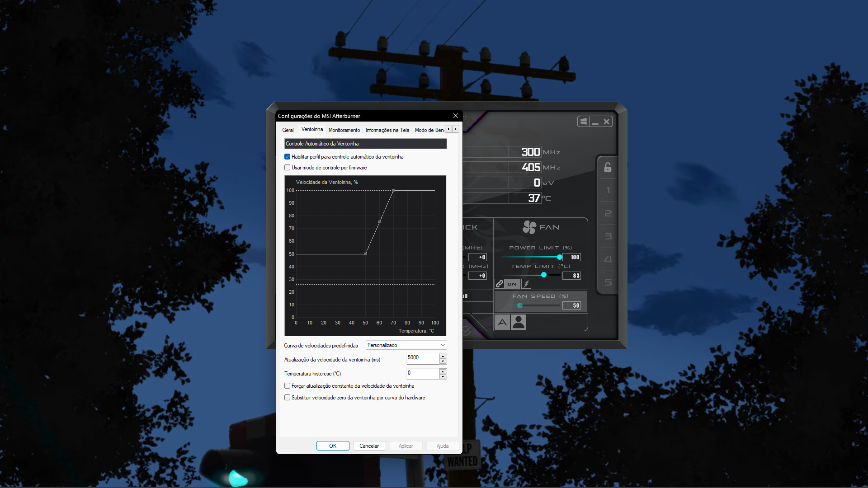Click the fan curve node at 70°C
The image size is (868, 488).
click(x=393, y=191)
